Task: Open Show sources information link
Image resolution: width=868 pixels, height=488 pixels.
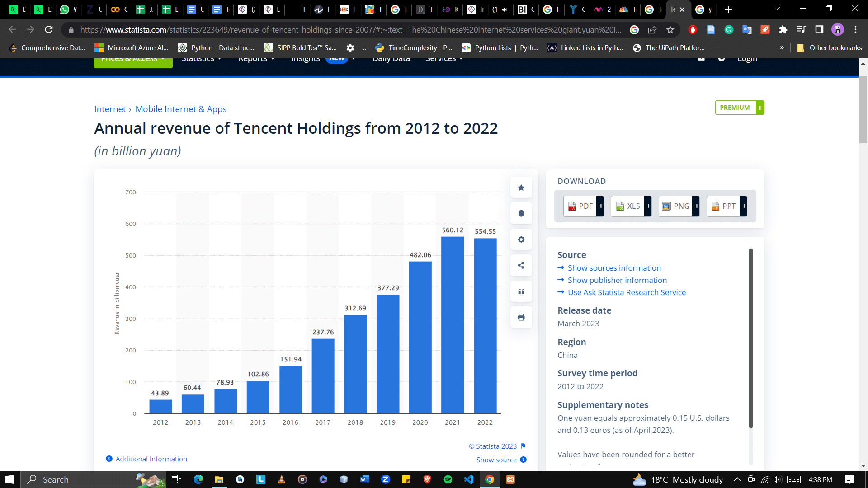Action: (614, 268)
